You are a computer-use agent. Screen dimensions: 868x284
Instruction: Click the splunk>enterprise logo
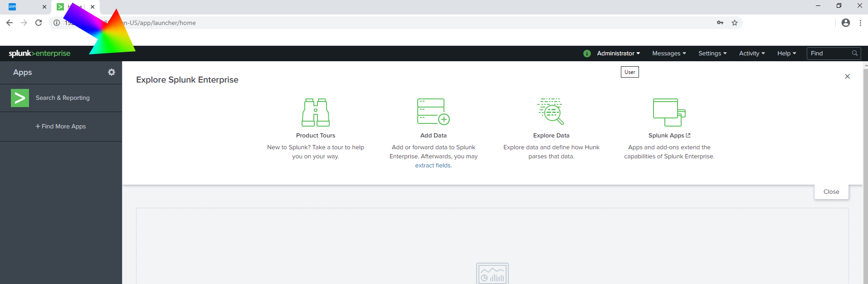tap(39, 53)
